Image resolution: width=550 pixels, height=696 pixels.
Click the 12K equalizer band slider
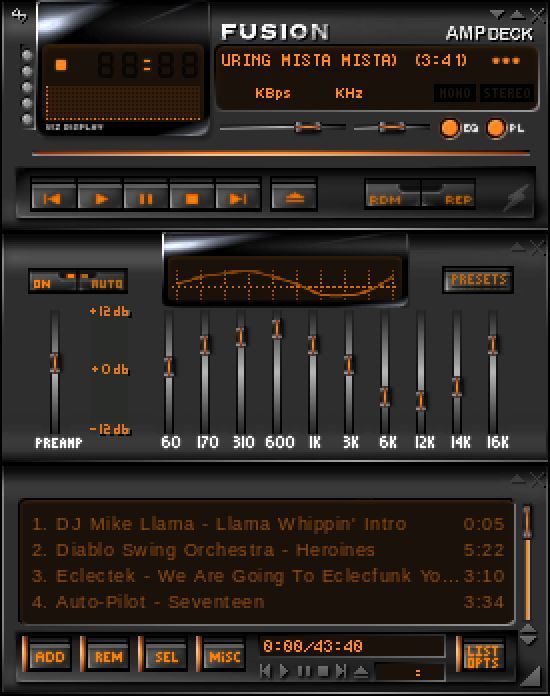[x=421, y=400]
